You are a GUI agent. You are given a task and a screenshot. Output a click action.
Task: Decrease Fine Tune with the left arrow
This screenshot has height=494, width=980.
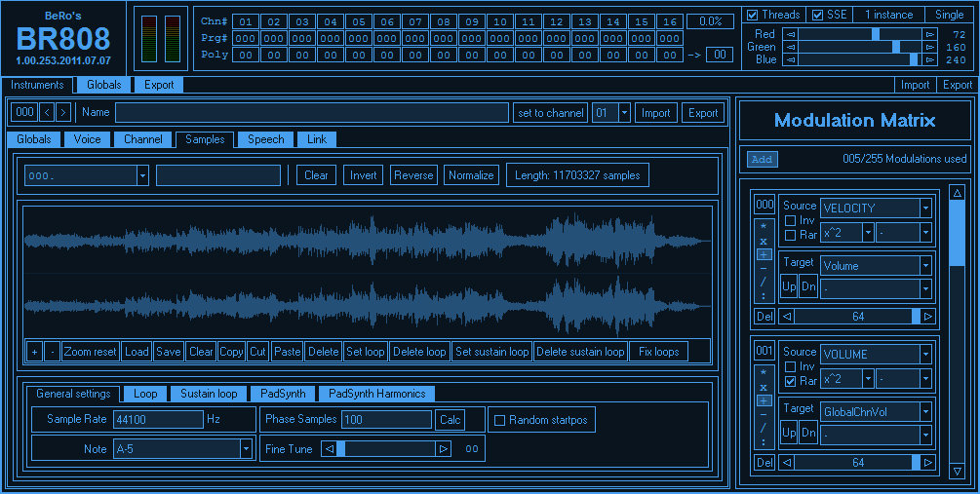[x=329, y=448]
